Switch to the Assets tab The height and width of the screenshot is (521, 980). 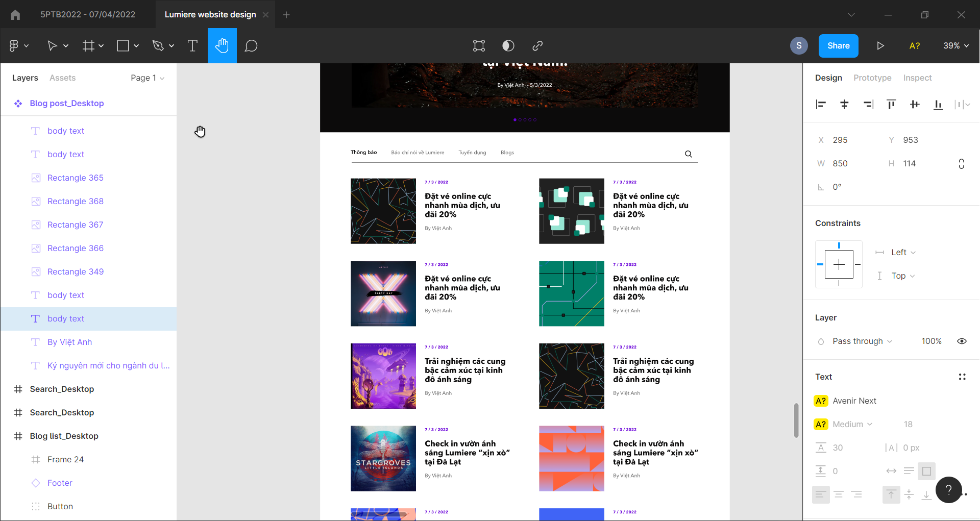(x=62, y=78)
